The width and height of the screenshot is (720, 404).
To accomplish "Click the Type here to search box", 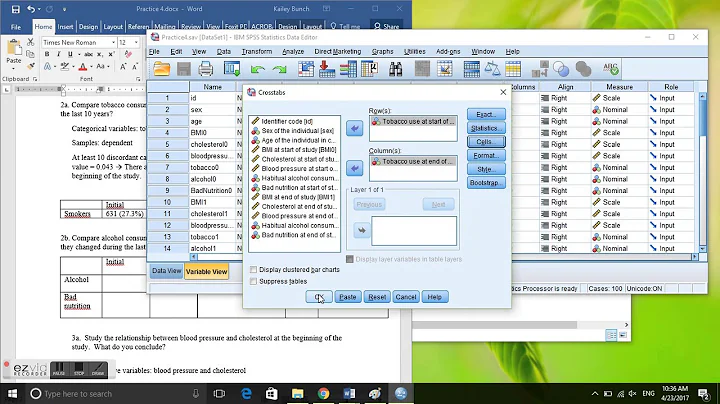I will 113,393.
